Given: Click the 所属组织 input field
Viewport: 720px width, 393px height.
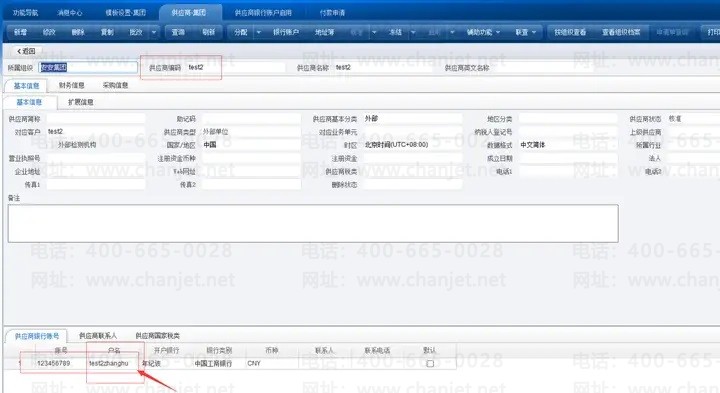Looking at the screenshot, I should pyautogui.click(x=88, y=67).
